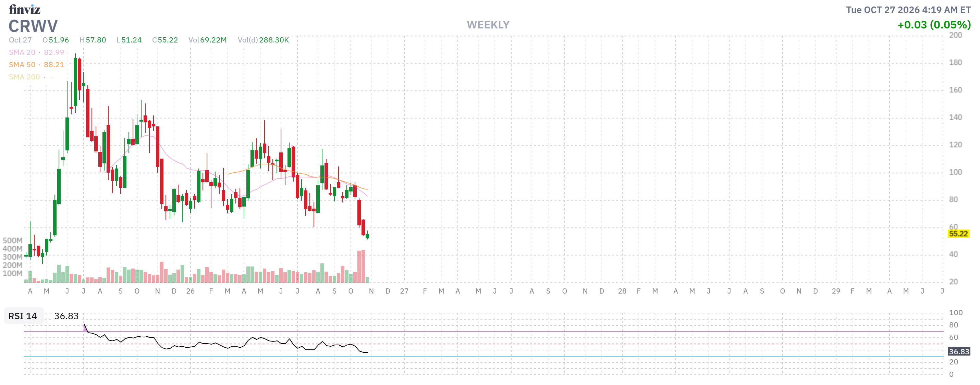Click the 180 price axis label
This screenshot has width=980, height=385.
[955, 62]
